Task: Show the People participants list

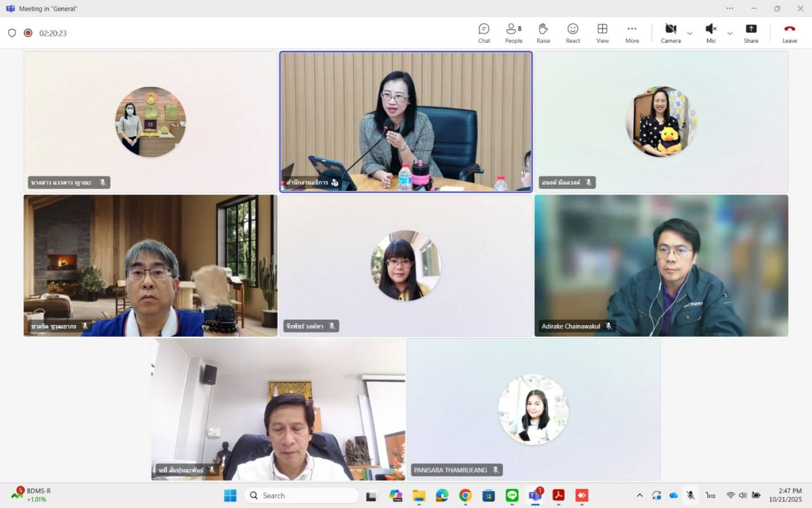Action: 514,33
